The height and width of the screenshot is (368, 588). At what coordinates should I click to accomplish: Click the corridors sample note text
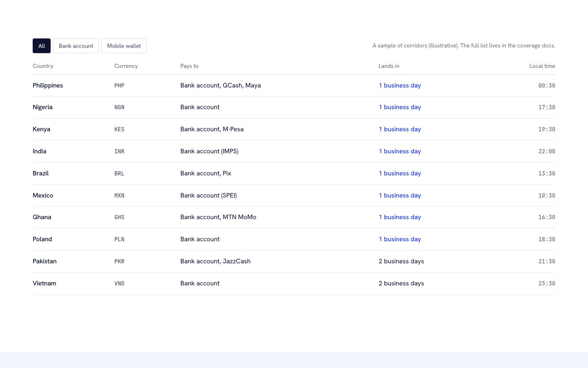(x=464, y=46)
